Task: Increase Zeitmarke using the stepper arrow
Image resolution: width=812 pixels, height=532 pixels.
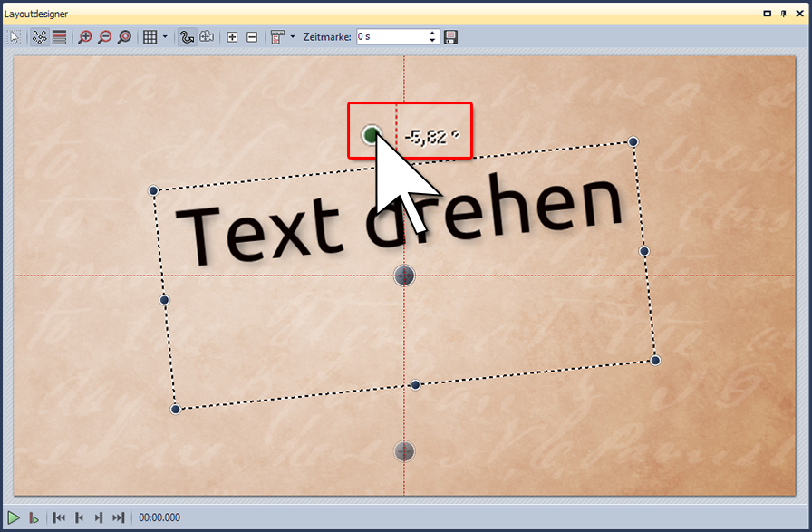Action: tap(433, 33)
